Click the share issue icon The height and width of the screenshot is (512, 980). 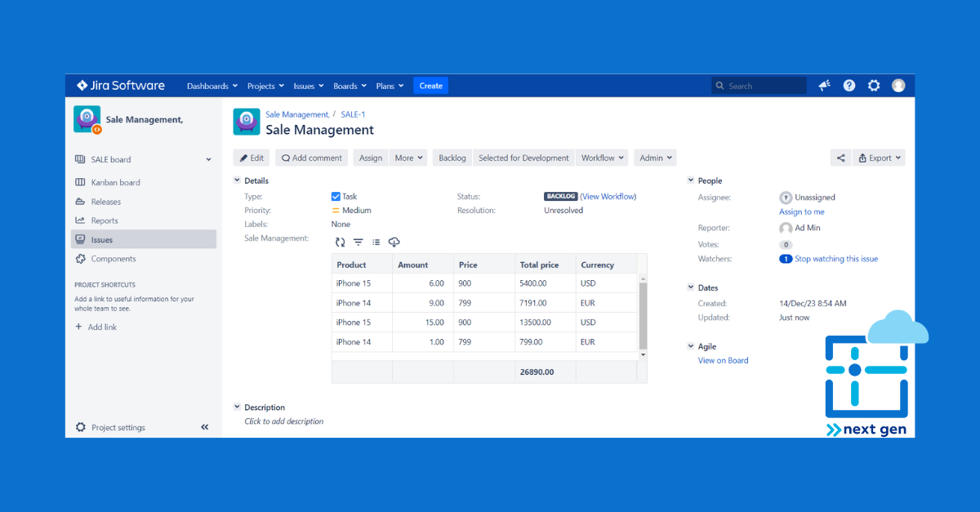tap(840, 158)
